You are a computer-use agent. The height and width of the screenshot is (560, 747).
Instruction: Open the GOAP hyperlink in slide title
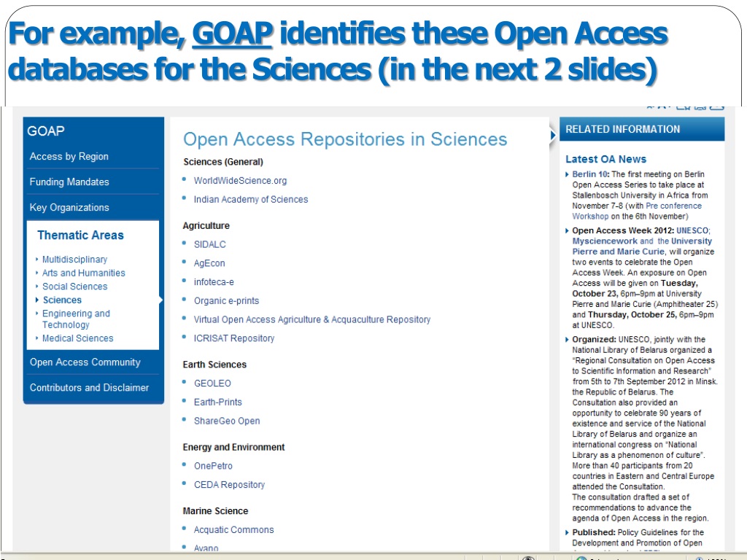233,34
